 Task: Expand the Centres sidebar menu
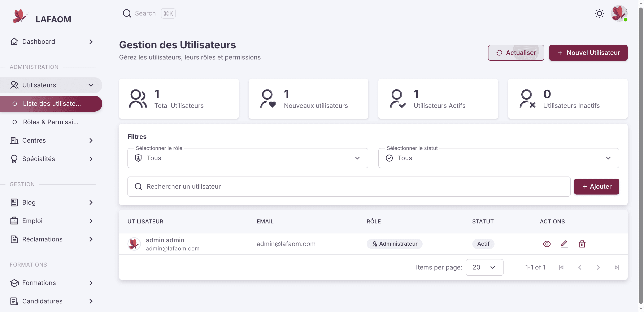51,140
